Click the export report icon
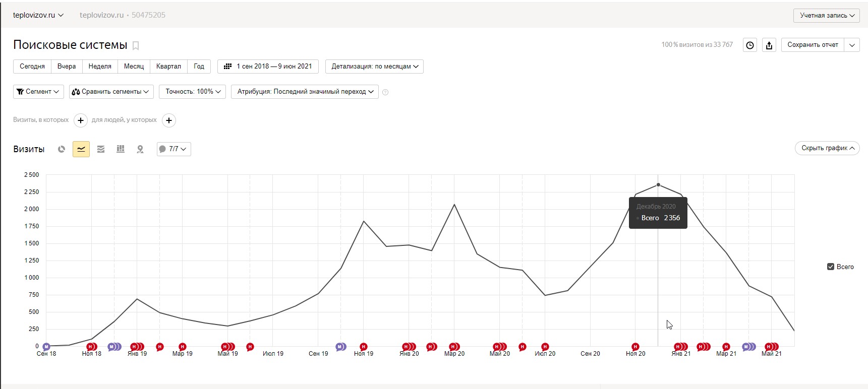 [x=769, y=45]
